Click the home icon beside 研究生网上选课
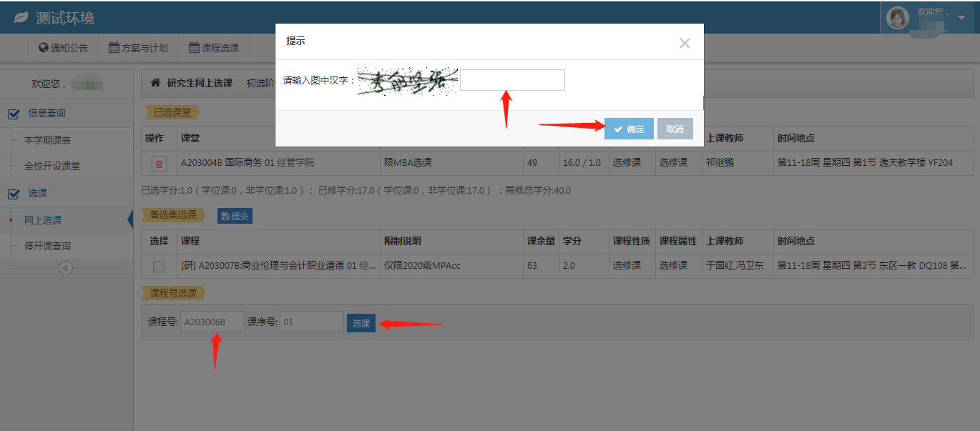 (155, 83)
